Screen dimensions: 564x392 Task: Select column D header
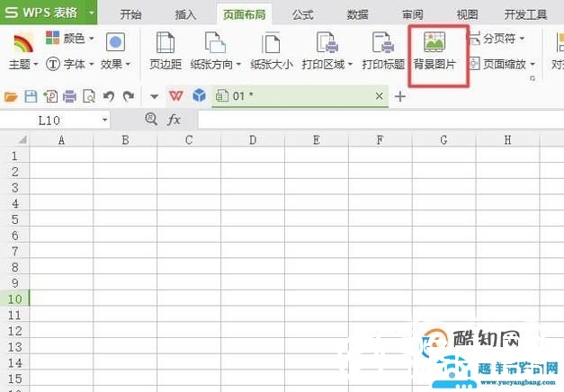click(x=253, y=140)
